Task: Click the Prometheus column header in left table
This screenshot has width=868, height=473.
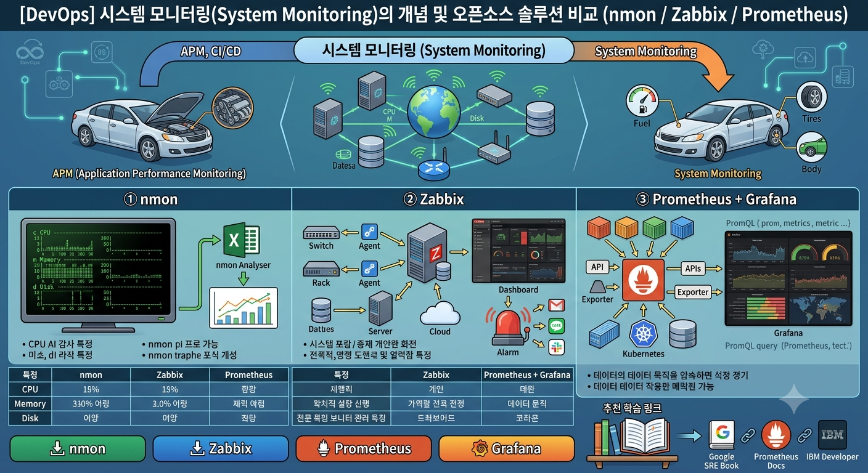Action: (x=248, y=374)
